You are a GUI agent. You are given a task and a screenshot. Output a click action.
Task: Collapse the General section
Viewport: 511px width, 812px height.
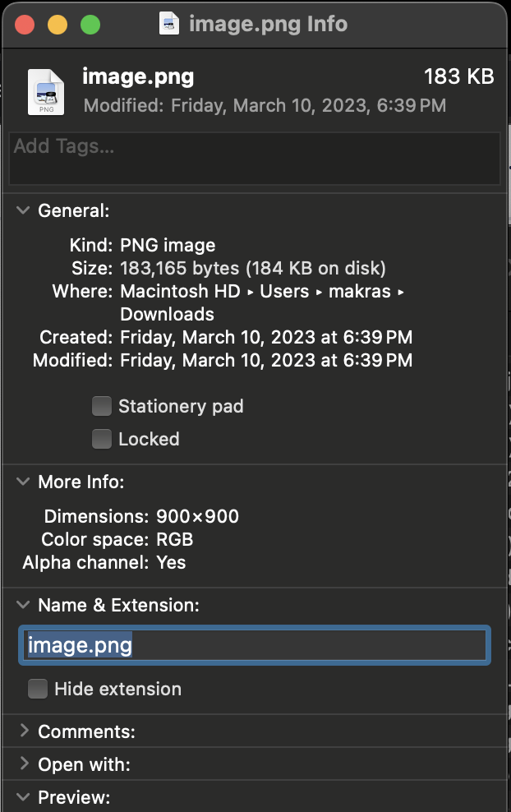pyautogui.click(x=23, y=211)
